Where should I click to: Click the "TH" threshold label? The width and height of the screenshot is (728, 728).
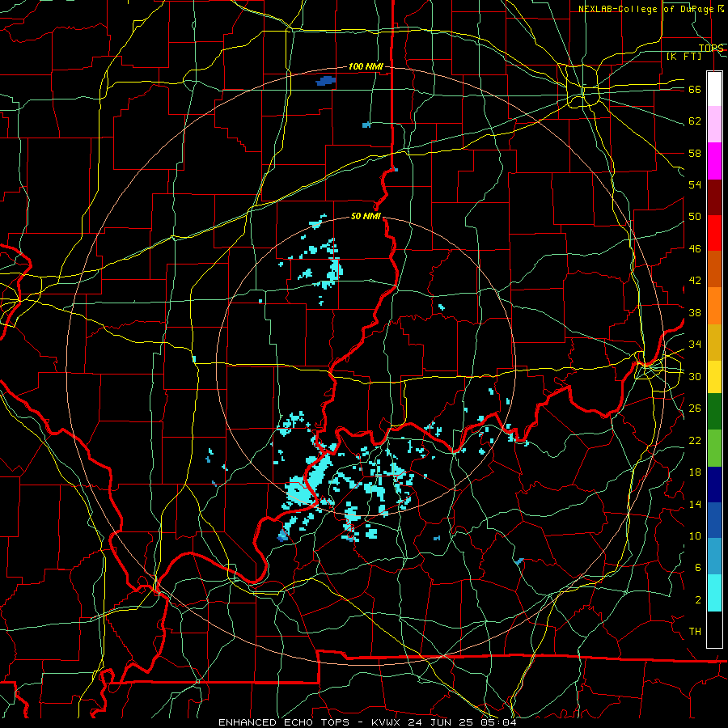pyautogui.click(x=695, y=632)
